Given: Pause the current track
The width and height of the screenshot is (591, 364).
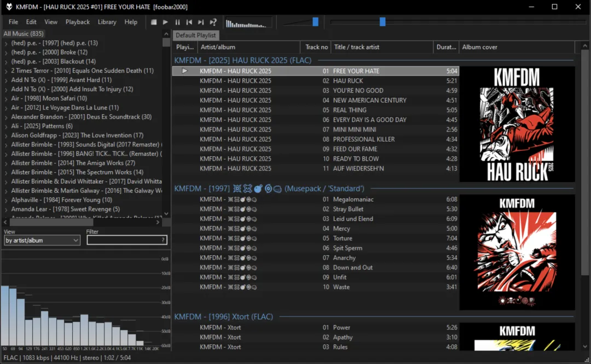Looking at the screenshot, I should (177, 22).
